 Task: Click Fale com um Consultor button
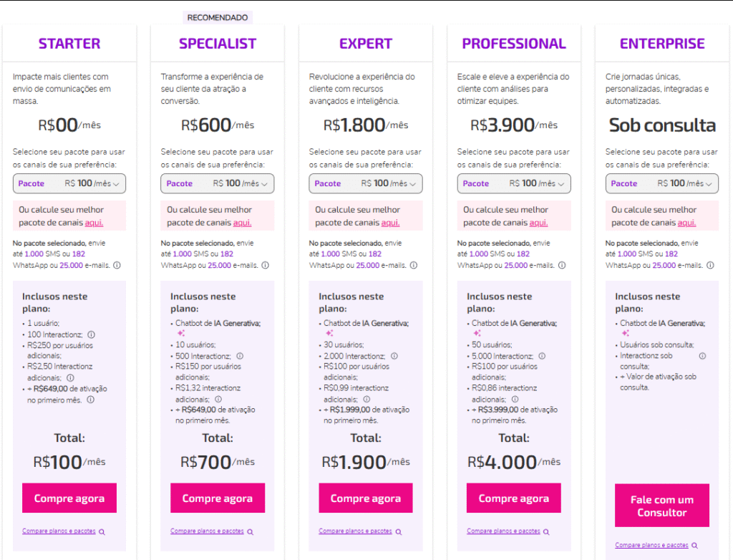coord(662,506)
